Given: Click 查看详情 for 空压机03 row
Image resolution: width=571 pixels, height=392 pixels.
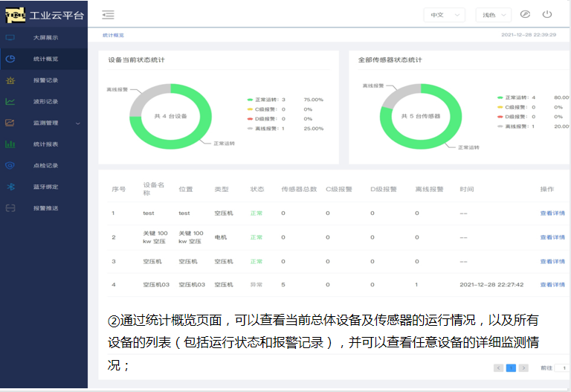Looking at the screenshot, I should (552, 285).
